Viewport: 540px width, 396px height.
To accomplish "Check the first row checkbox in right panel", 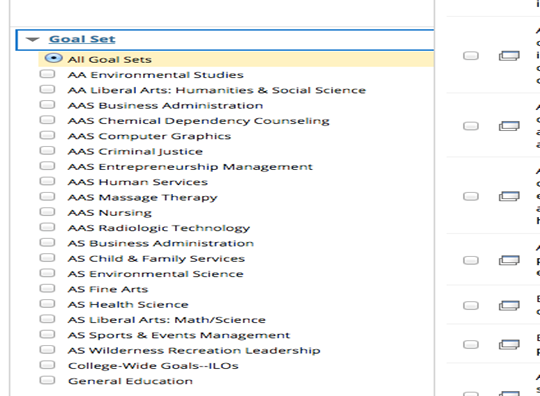I will tap(471, 56).
